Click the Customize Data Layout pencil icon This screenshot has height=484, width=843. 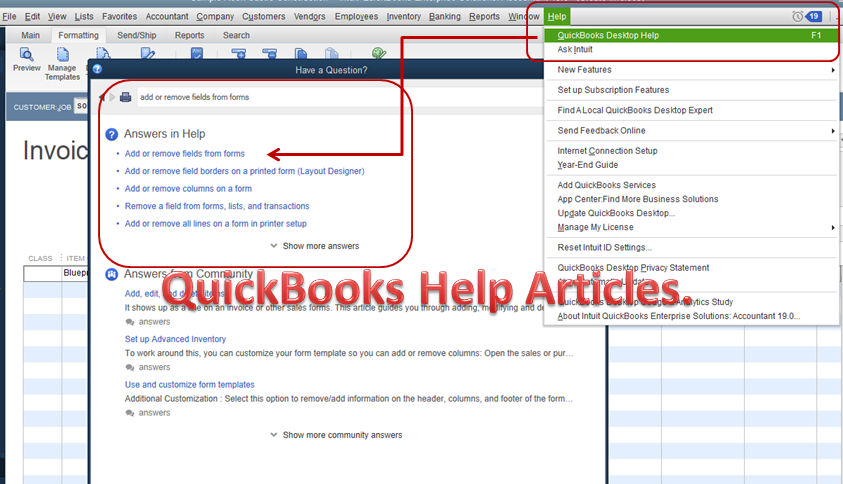point(147,54)
